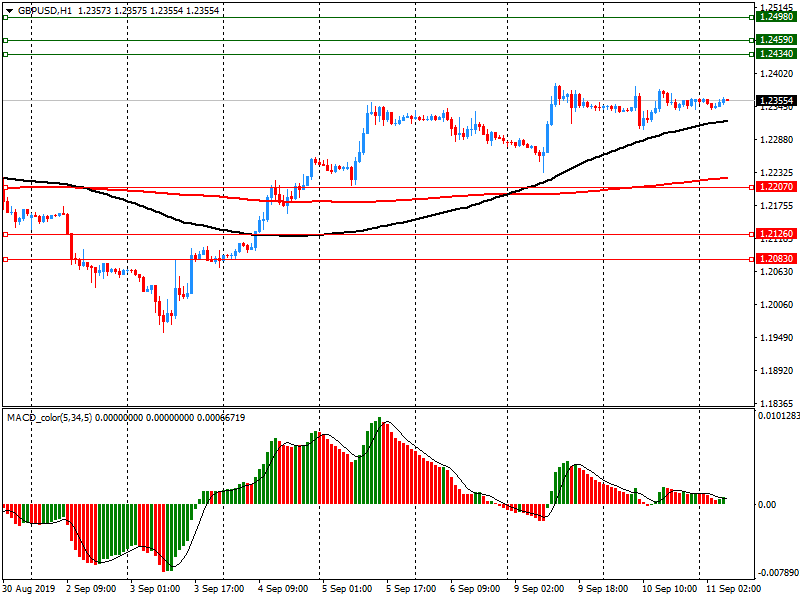Click the 4 Sep 09:00 time label

pyautogui.click(x=283, y=589)
